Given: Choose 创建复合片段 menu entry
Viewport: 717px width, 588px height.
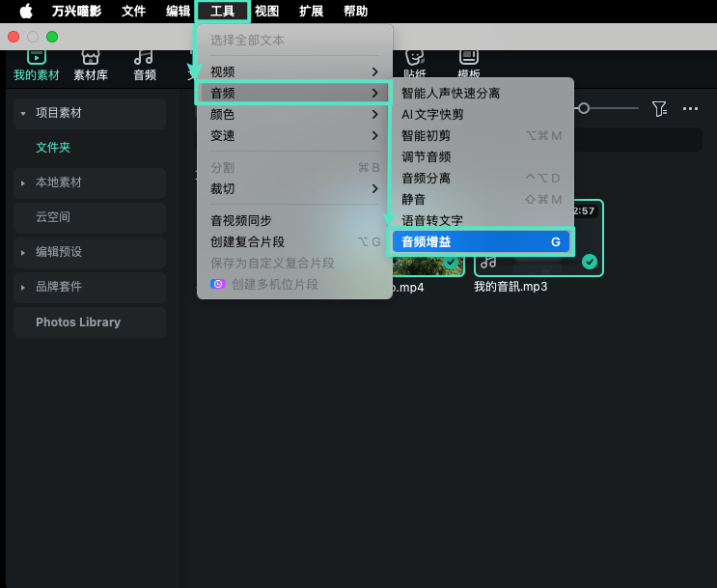Looking at the screenshot, I should click(x=294, y=241).
